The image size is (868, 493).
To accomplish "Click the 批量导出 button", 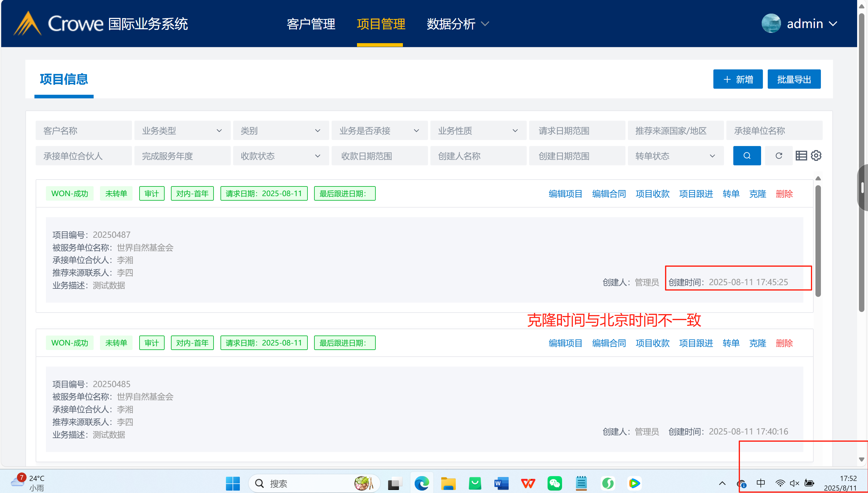I will point(794,80).
